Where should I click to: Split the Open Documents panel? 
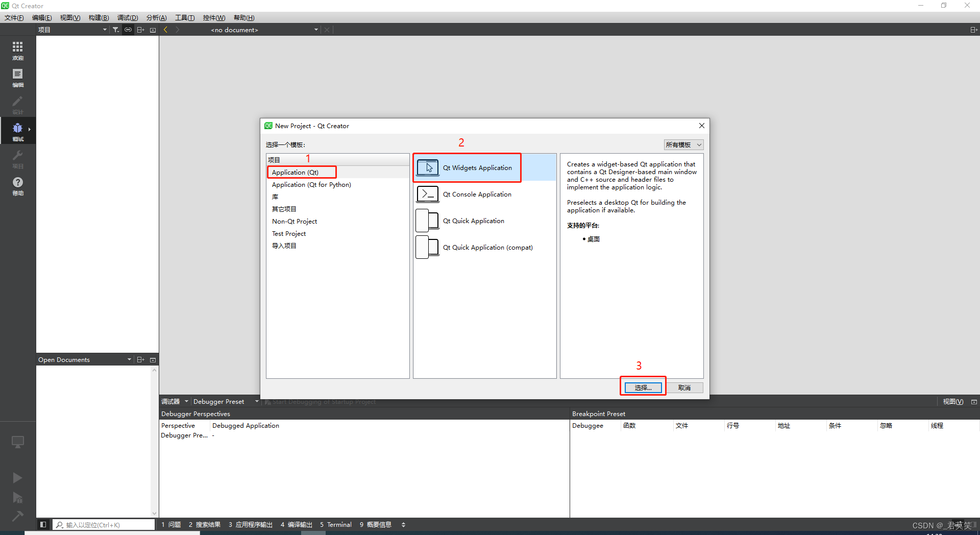pyautogui.click(x=140, y=360)
